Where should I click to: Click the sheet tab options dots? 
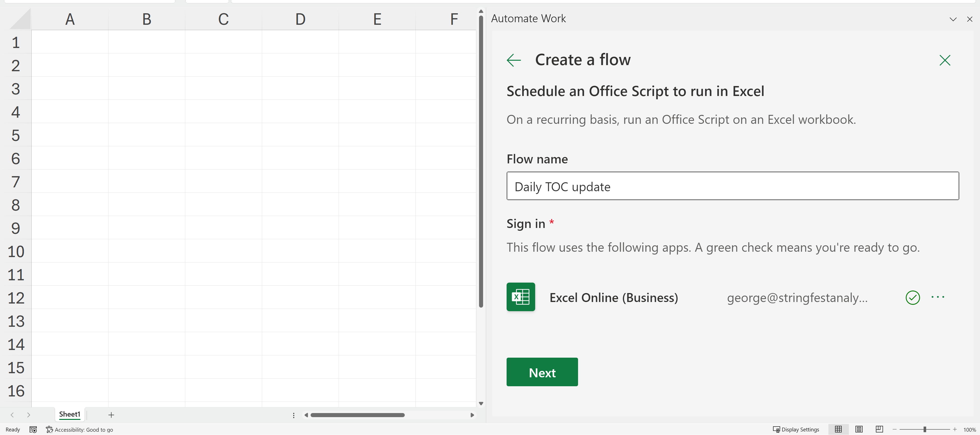point(293,415)
